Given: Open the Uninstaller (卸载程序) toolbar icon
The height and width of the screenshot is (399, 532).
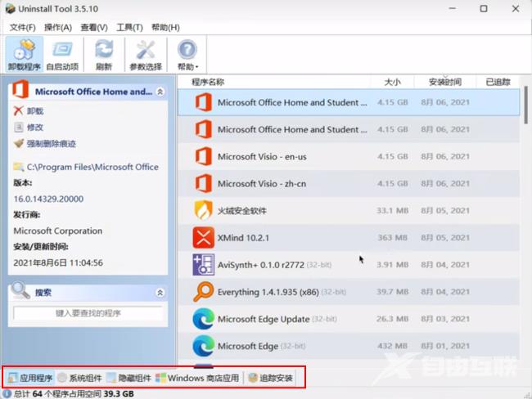Looking at the screenshot, I should pos(25,54).
